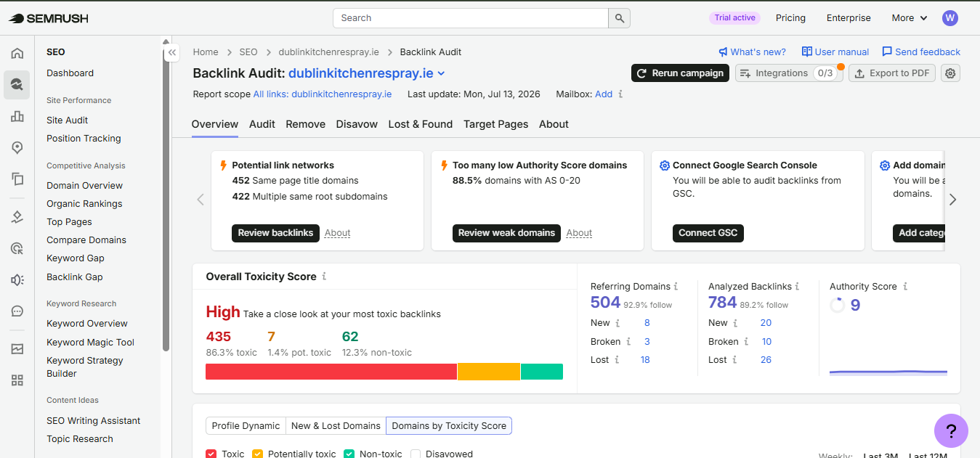Switch to the Audit tab
Screen dimensions: 980x458
pyautogui.click(x=262, y=124)
